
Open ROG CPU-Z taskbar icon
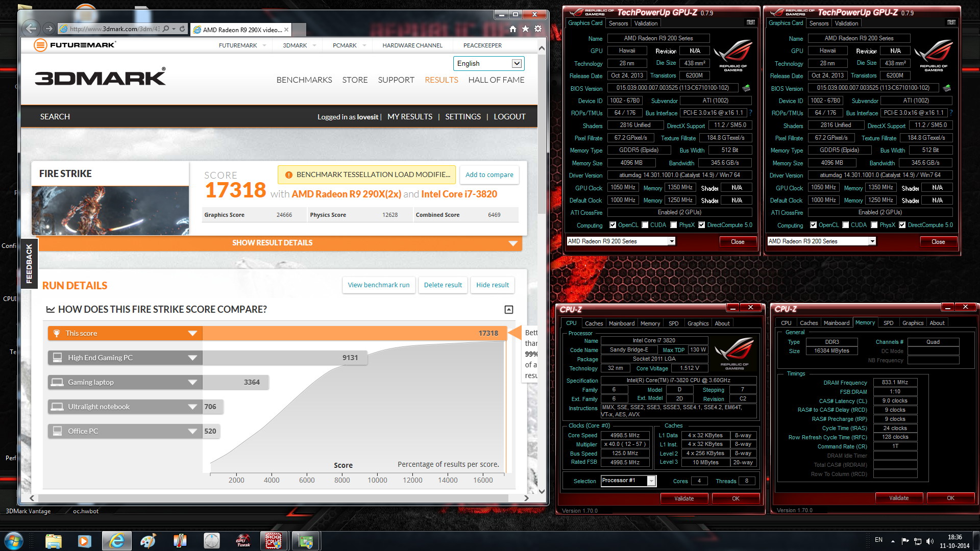coord(274,541)
